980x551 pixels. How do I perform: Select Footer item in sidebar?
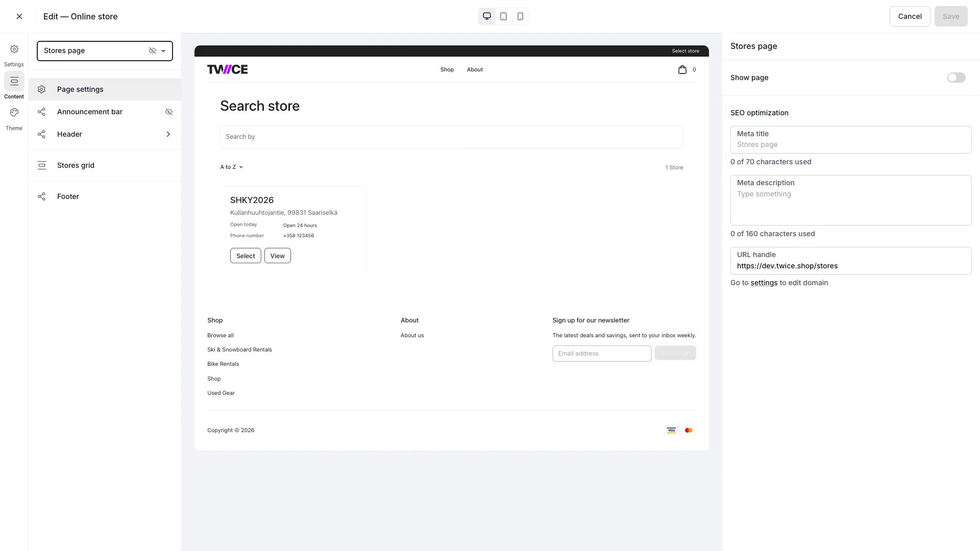coord(105,196)
